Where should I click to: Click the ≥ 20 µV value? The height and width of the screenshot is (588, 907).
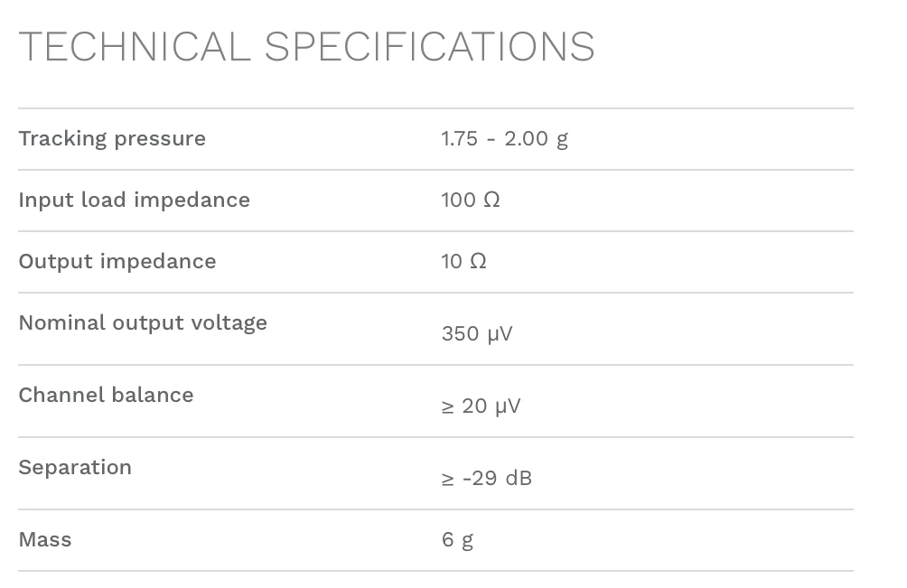(x=481, y=406)
